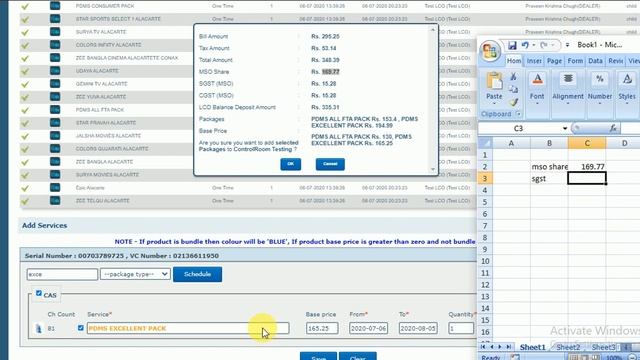Click icon beside ZEE TELGU ALACARTE row
Screen dimensions: 640x360
click(55, 200)
